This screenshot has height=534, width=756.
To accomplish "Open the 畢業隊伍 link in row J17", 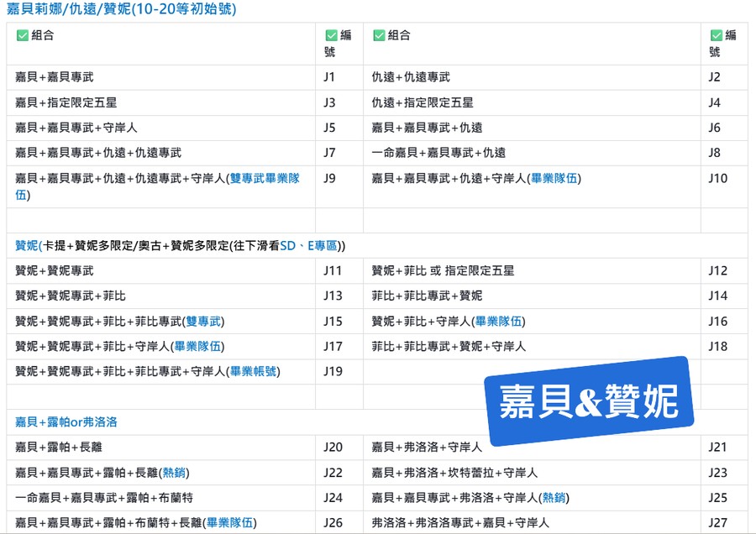I will 197,347.
